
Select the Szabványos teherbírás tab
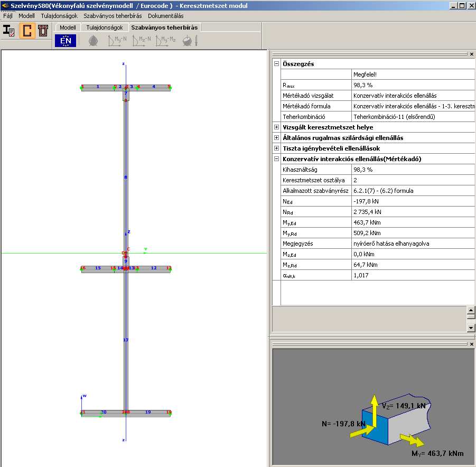pos(164,27)
